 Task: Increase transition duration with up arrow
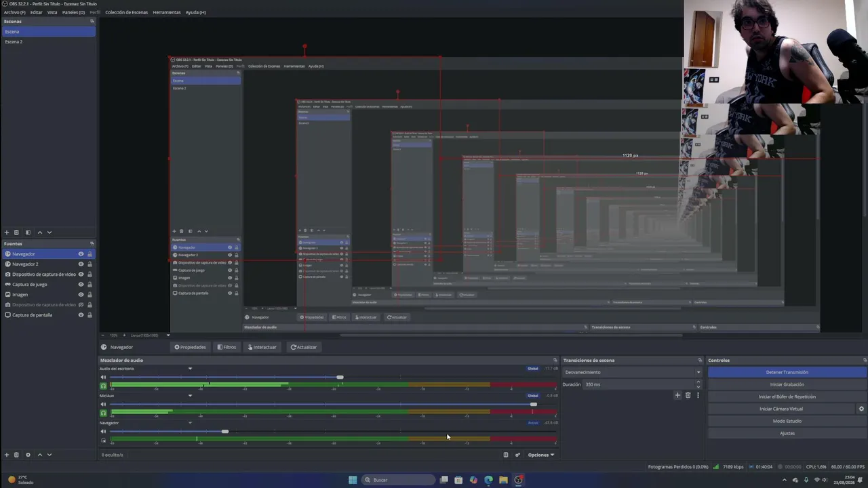698,382
